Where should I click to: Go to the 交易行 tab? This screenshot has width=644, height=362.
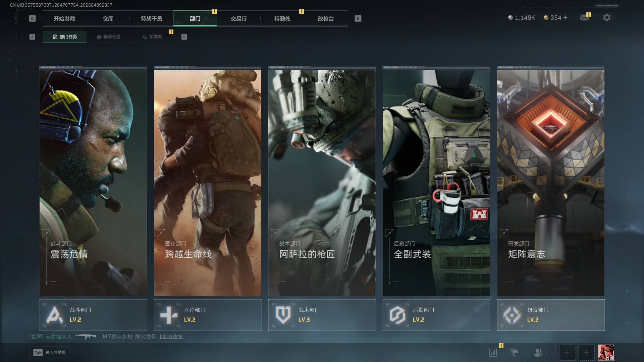[238, 18]
